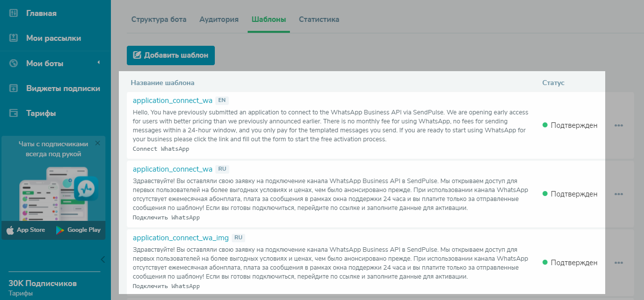This screenshot has height=300, width=644.
Task: Open options menu for application_connect_wa_img template
Action: click(x=619, y=263)
